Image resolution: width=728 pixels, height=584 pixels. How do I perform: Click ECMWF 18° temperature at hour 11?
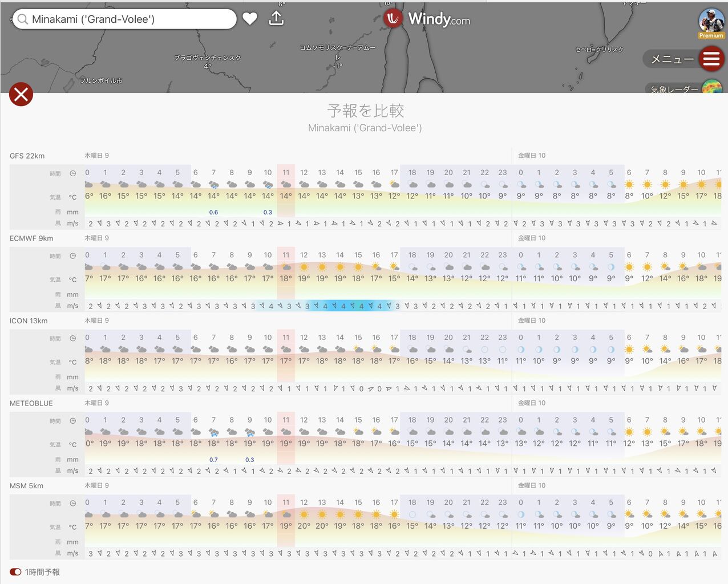[x=286, y=278]
